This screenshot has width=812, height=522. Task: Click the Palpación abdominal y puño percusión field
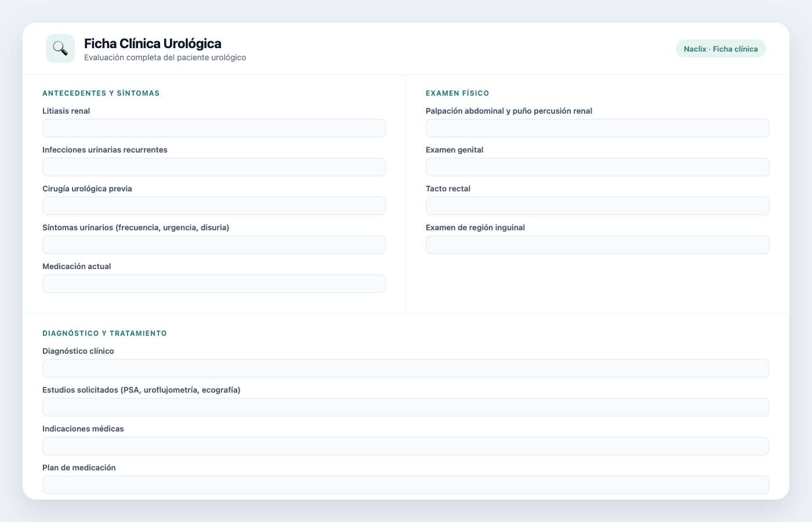tap(597, 128)
